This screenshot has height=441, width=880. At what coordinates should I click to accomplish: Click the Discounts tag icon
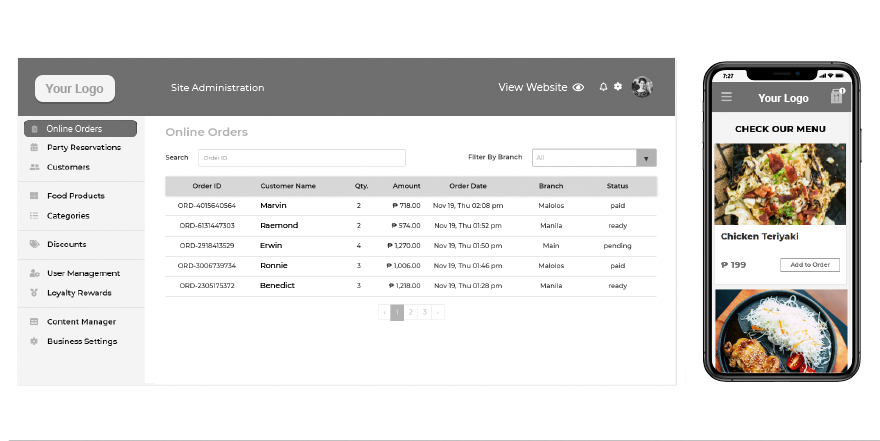pyautogui.click(x=34, y=244)
